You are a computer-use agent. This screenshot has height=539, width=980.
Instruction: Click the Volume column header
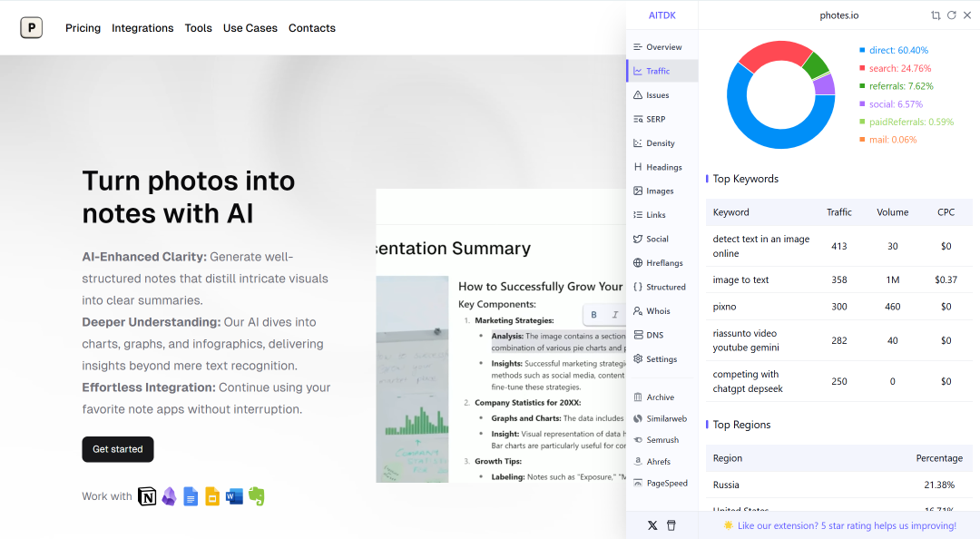point(893,212)
